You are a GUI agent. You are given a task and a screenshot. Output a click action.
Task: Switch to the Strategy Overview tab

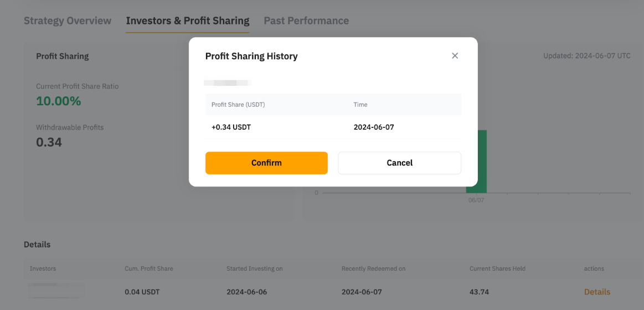[x=68, y=21]
